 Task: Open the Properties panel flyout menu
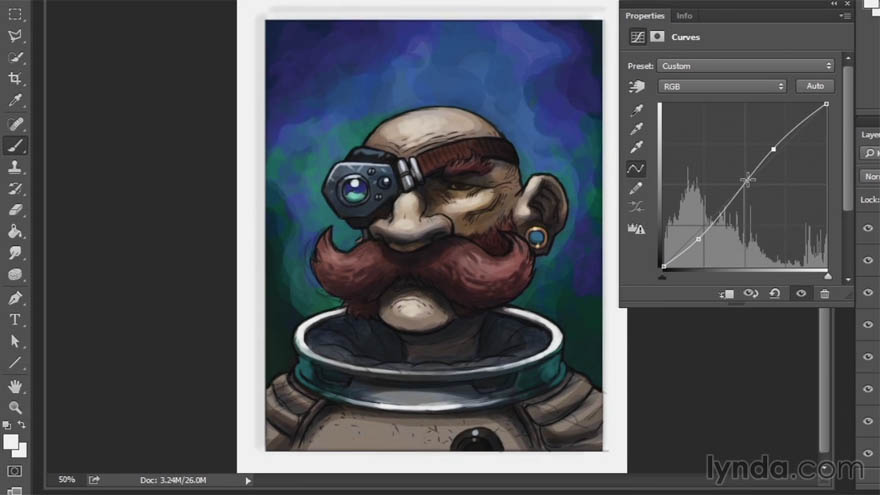coord(845,16)
